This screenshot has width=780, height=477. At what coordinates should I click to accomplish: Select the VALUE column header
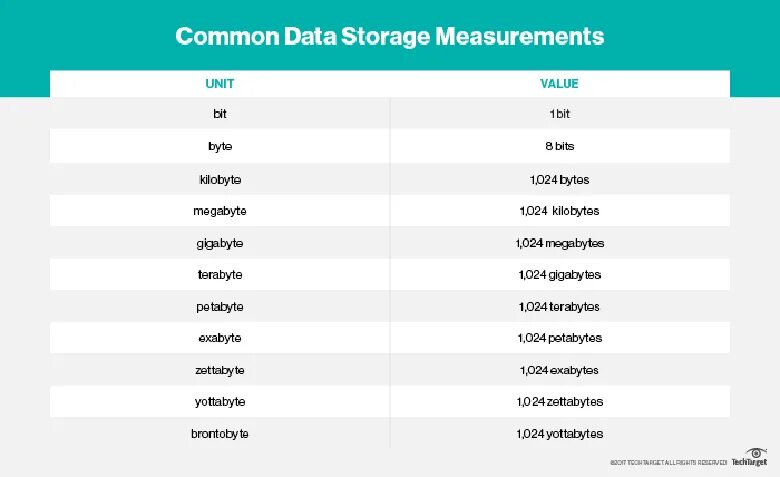[x=559, y=84]
